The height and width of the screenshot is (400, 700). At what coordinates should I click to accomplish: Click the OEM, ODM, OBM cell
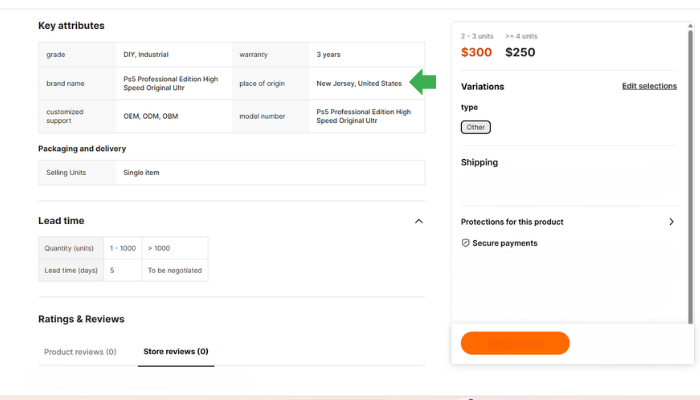143,116
